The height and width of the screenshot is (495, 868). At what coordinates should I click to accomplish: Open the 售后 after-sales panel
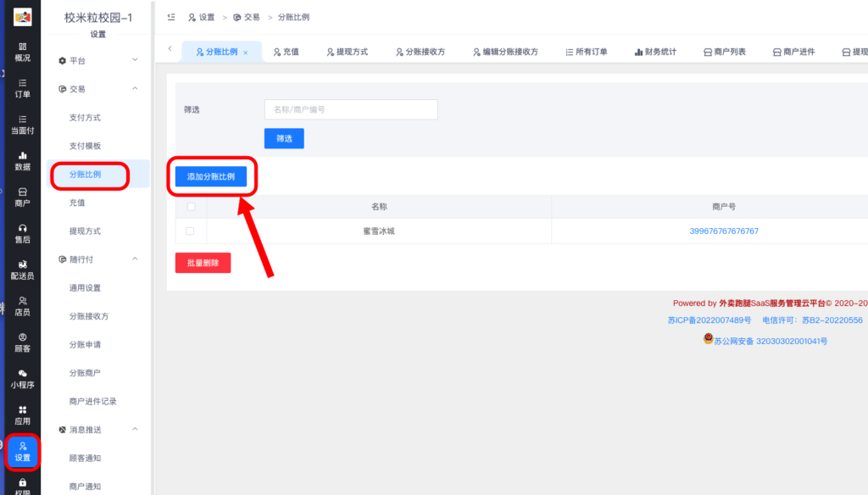click(x=22, y=231)
